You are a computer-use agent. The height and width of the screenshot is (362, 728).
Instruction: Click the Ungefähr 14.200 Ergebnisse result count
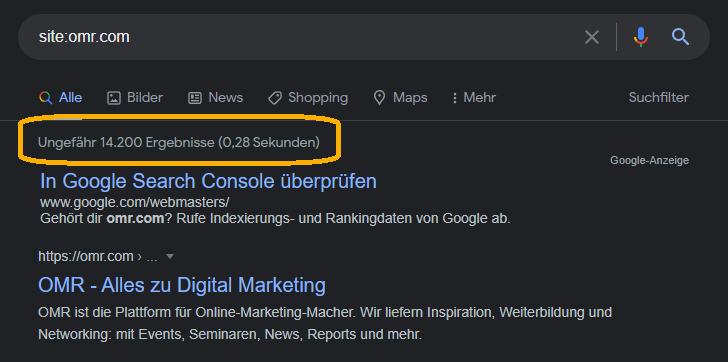tap(179, 142)
